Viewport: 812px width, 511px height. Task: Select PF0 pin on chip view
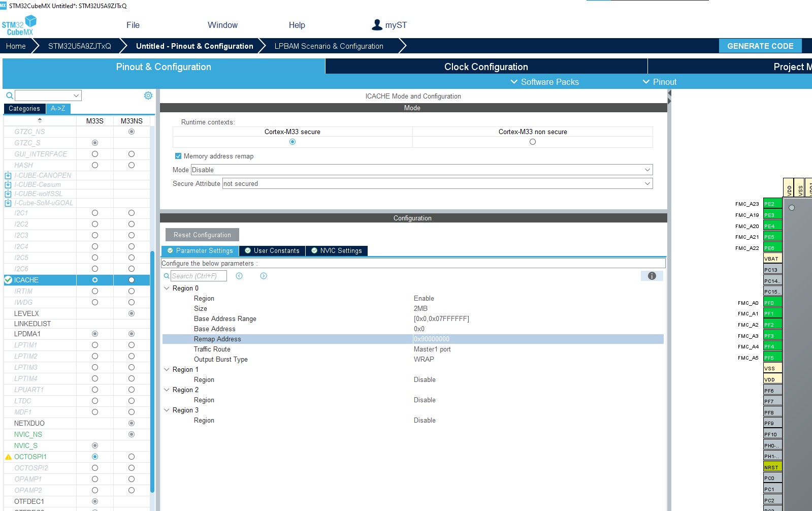click(x=772, y=303)
